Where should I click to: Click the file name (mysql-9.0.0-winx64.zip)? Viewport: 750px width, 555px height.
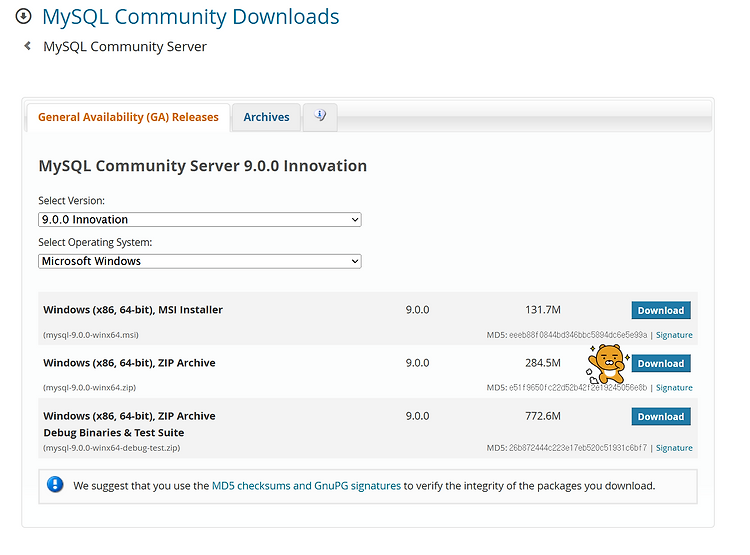(x=89, y=388)
